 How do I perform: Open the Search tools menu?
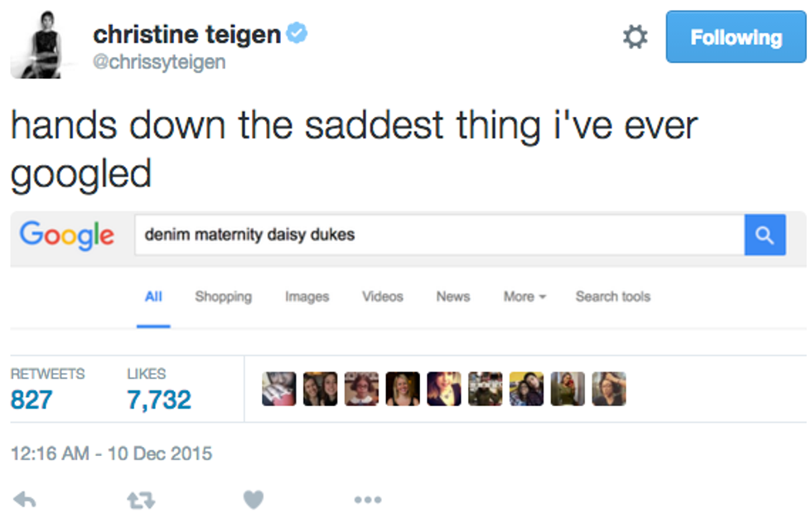pyautogui.click(x=612, y=297)
